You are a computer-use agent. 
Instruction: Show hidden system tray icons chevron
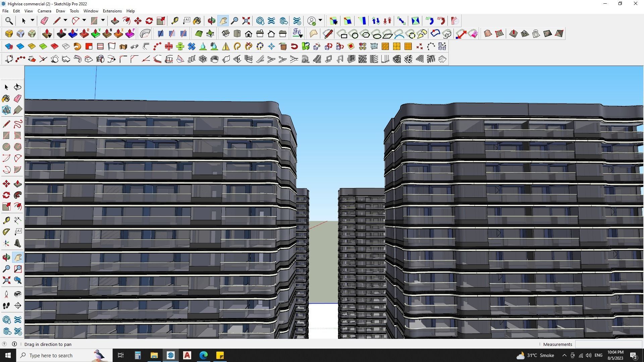coord(564,355)
